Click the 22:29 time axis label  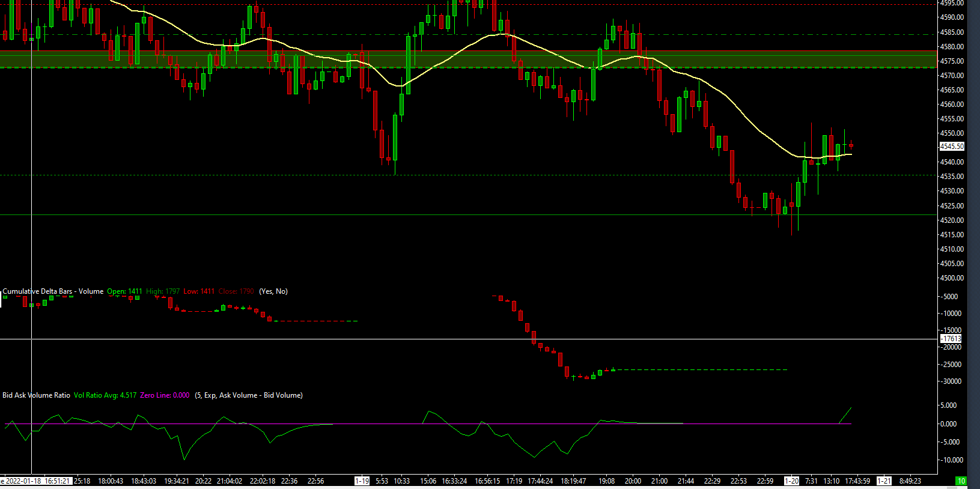click(x=712, y=481)
